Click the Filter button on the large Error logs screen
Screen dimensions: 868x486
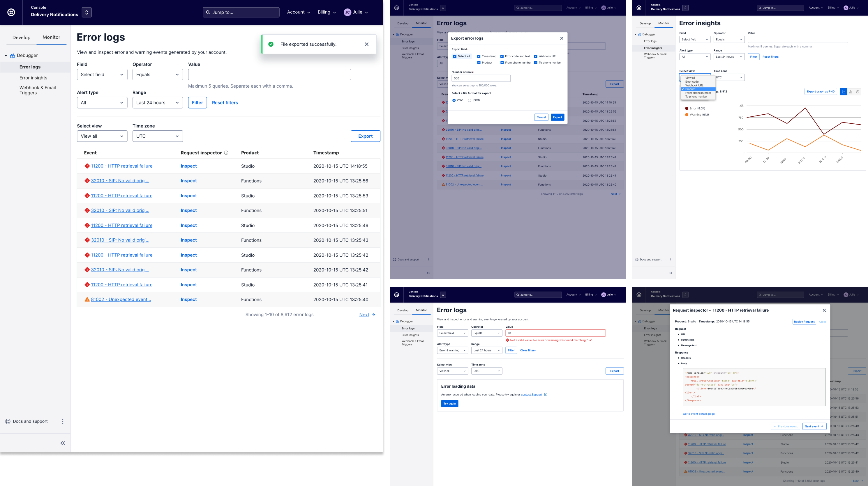(197, 103)
